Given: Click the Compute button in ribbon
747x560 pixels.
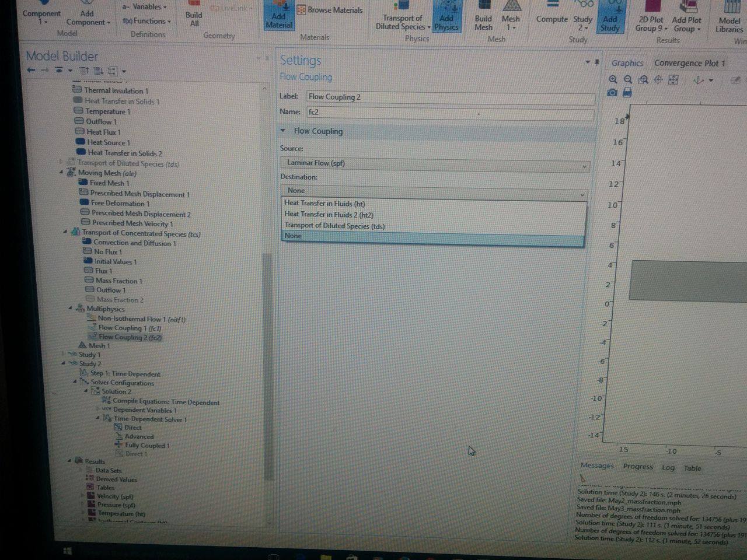Looking at the screenshot, I should pyautogui.click(x=551, y=16).
